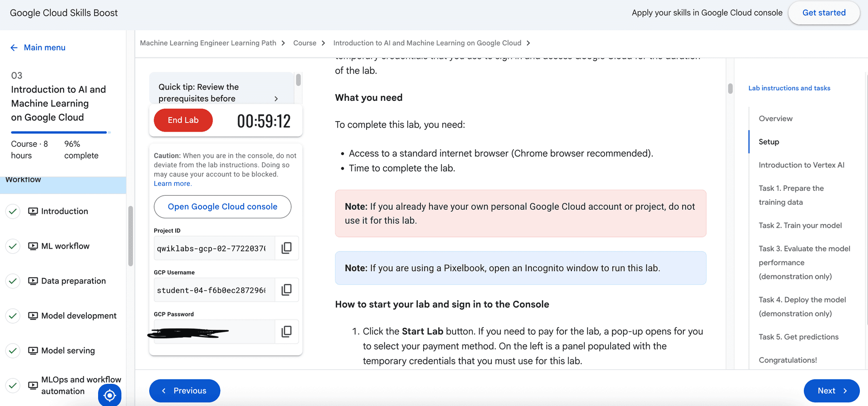This screenshot has width=868, height=406.
Task: Click video icon beside MLOps and workflow automation
Action: (33, 385)
